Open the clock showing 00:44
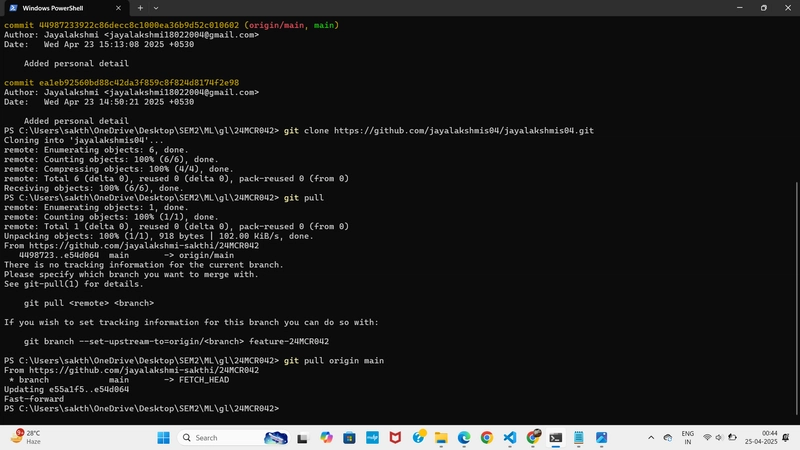The height and width of the screenshot is (450, 800). (x=761, y=437)
